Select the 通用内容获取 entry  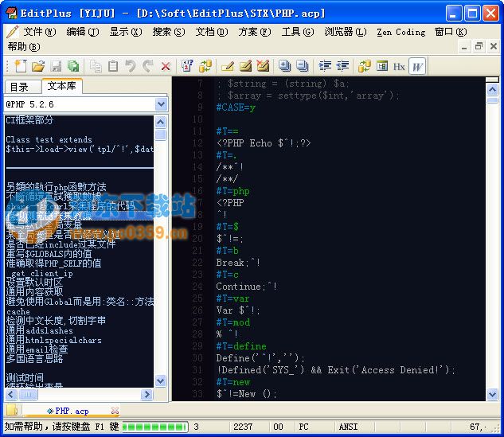34,292
